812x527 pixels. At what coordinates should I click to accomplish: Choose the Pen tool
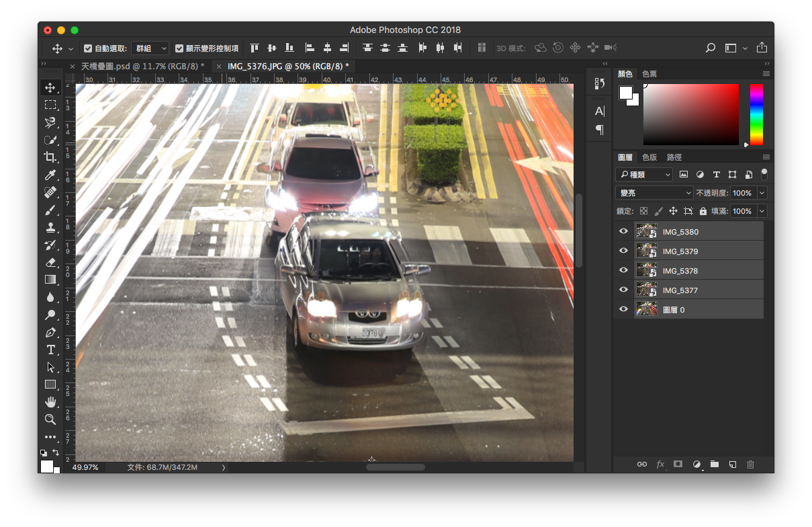[x=50, y=332]
